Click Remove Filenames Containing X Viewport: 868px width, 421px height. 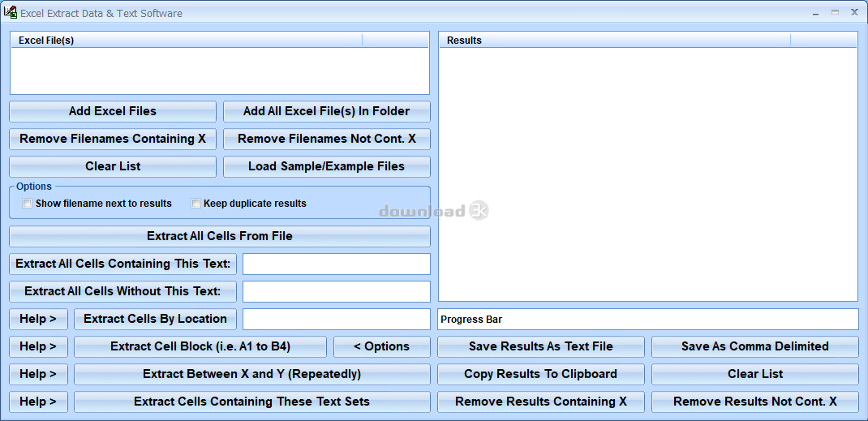113,139
